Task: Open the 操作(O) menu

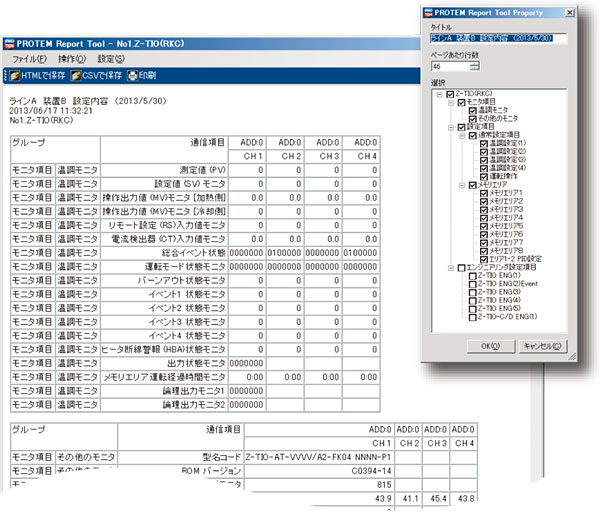Action: 72,59
